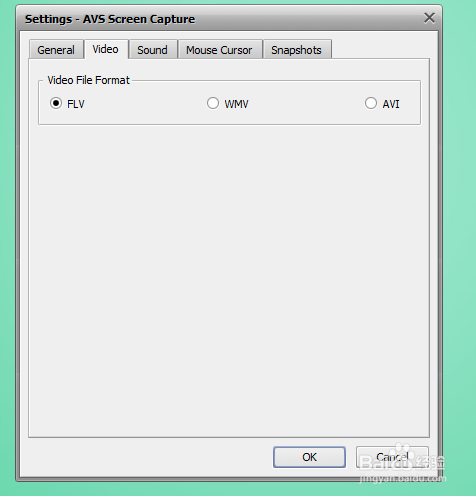Pick AVI as the file format
The image size is (476, 496).
pyautogui.click(x=382, y=104)
